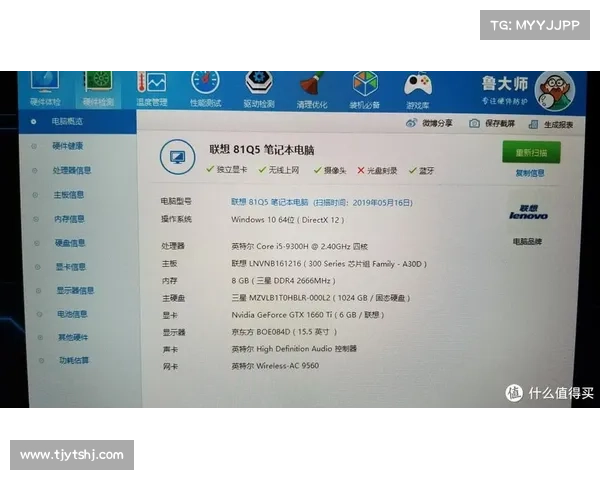This screenshot has height=480, width=600.
Task: Open 功耗估算 in the sidebar
Action: click(74, 360)
